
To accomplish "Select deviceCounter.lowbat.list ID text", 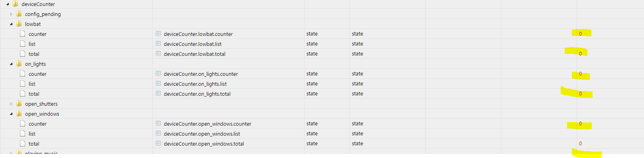I will pos(192,44).
